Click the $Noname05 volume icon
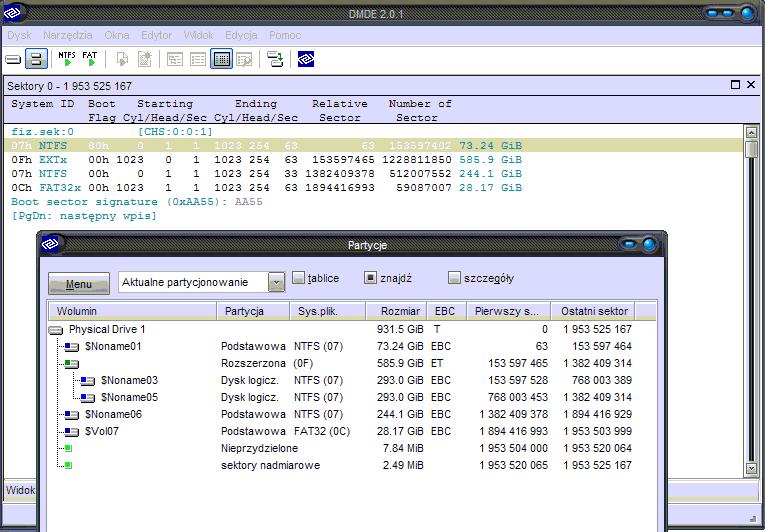Image resolution: width=765 pixels, height=532 pixels. click(x=88, y=398)
